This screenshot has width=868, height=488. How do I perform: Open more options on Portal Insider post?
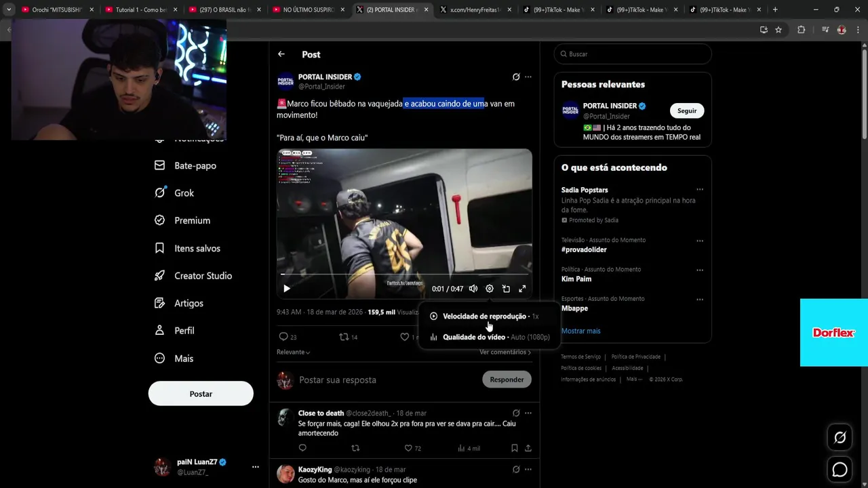(528, 77)
